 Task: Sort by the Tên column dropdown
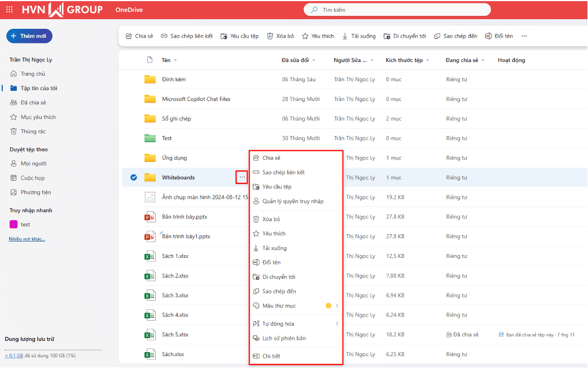[x=169, y=60]
